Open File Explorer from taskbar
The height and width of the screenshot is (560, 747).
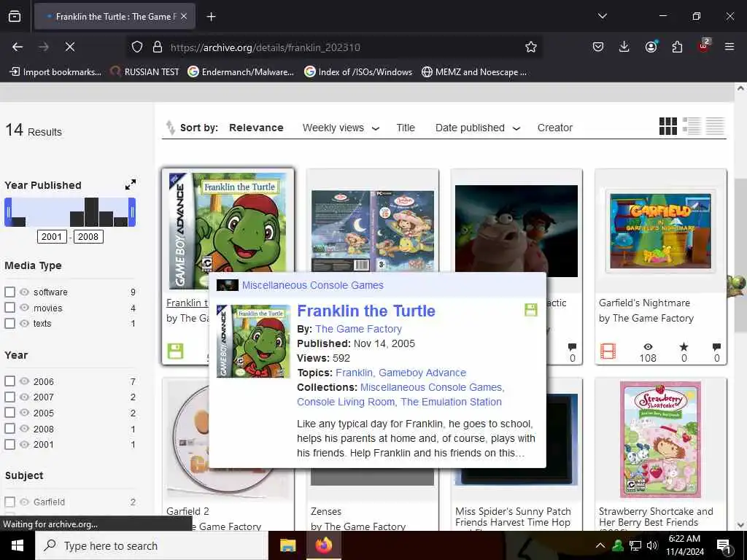(287, 545)
